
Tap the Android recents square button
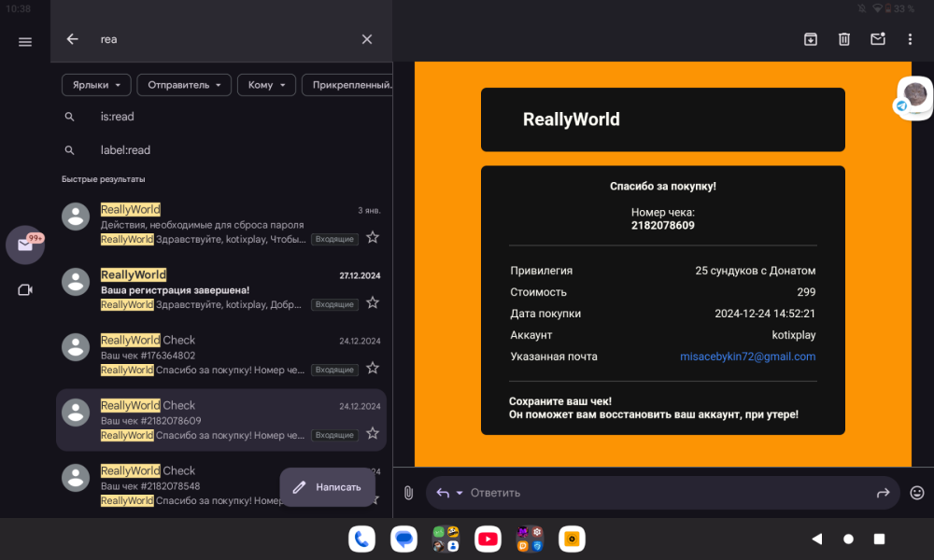[879, 539]
